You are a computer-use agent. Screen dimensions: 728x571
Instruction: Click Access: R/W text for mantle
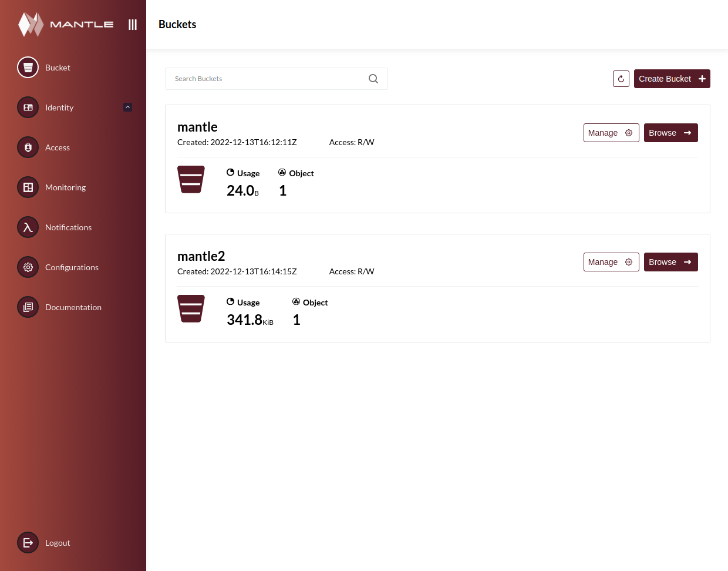[352, 142]
